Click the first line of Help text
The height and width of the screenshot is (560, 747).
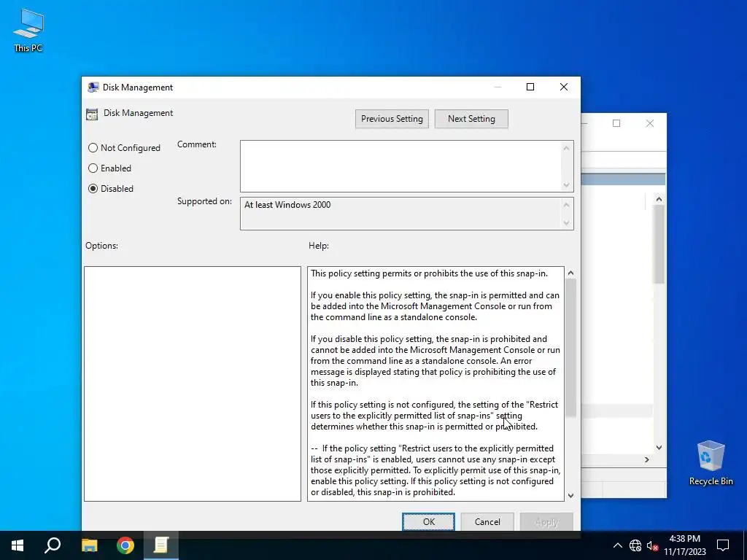[x=429, y=273]
